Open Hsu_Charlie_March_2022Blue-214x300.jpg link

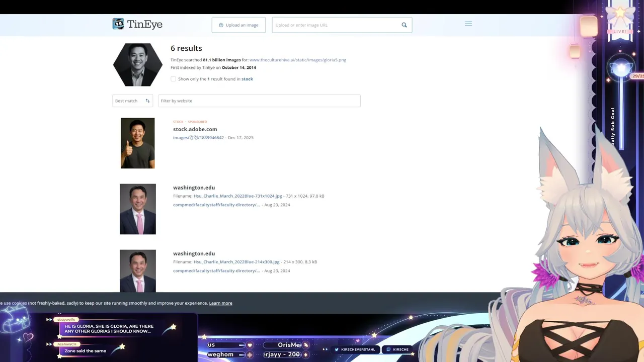coord(236,262)
